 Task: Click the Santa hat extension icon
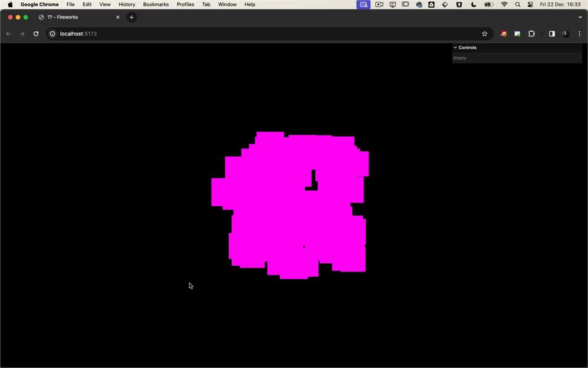click(504, 34)
